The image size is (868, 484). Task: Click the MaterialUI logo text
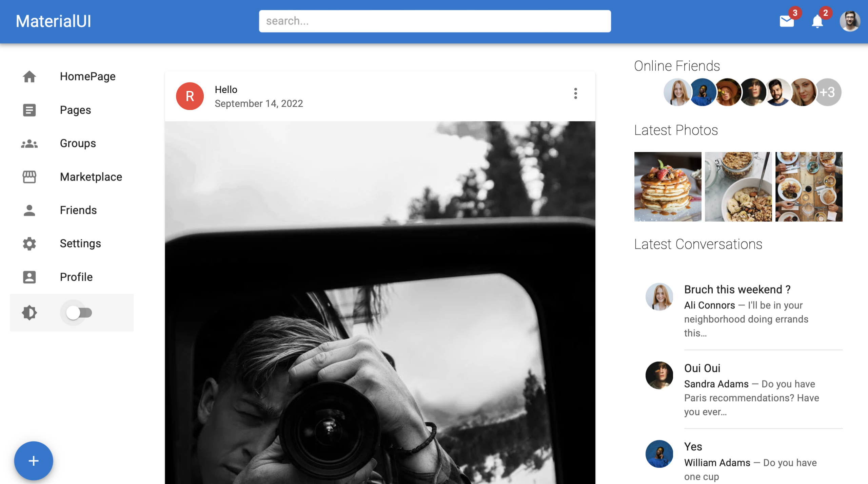coord(54,21)
